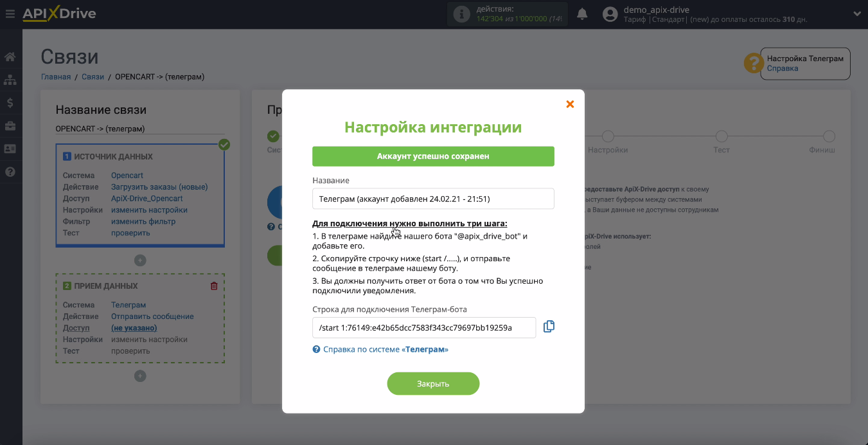868x445 pixels.
Task: Open Загрузить заказы (новые) action link
Action: coord(159,187)
